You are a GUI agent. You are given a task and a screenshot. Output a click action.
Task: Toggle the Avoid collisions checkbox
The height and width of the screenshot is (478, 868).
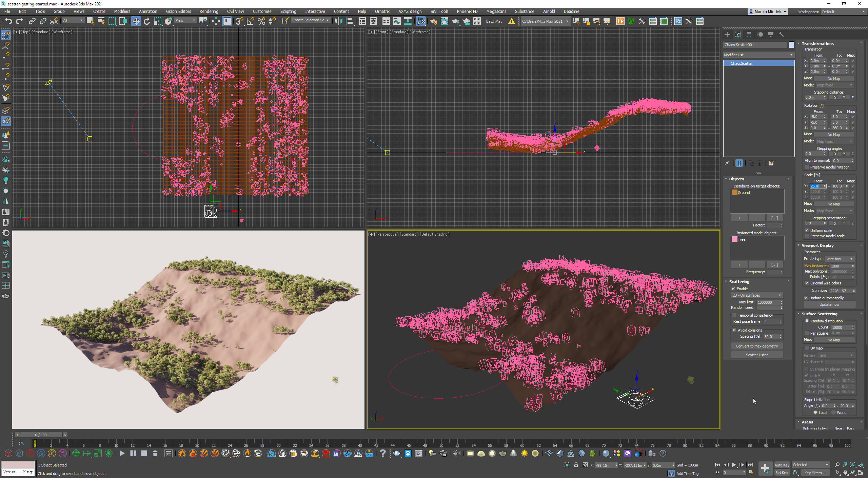click(734, 330)
